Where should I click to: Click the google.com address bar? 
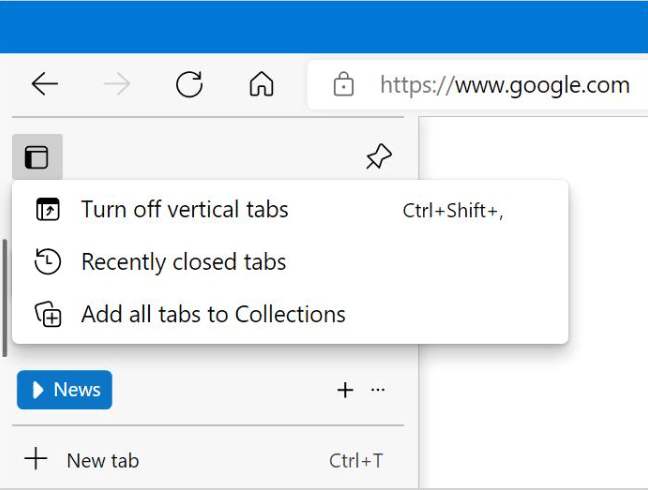coord(478,85)
